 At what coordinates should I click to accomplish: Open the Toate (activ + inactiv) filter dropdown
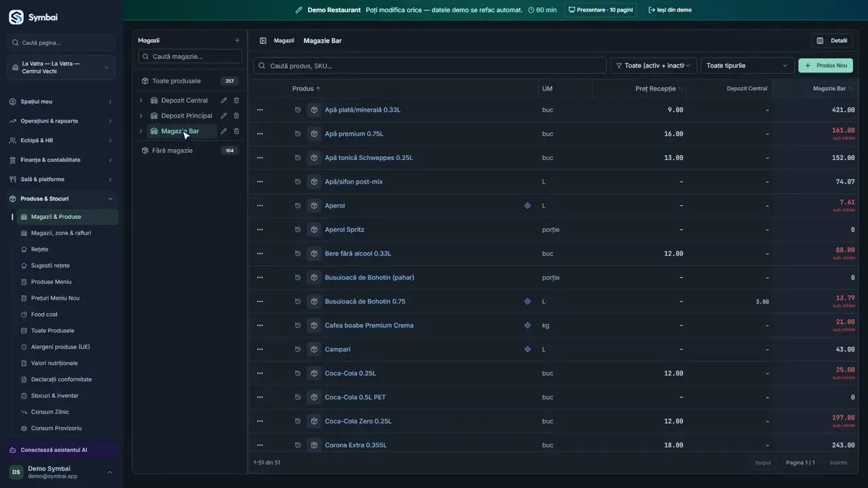[653, 66]
